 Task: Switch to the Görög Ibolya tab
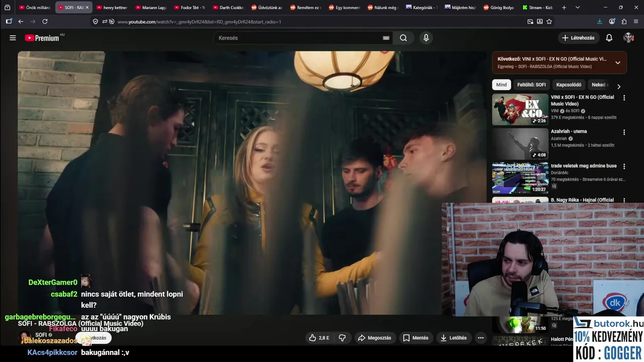tap(499, 8)
